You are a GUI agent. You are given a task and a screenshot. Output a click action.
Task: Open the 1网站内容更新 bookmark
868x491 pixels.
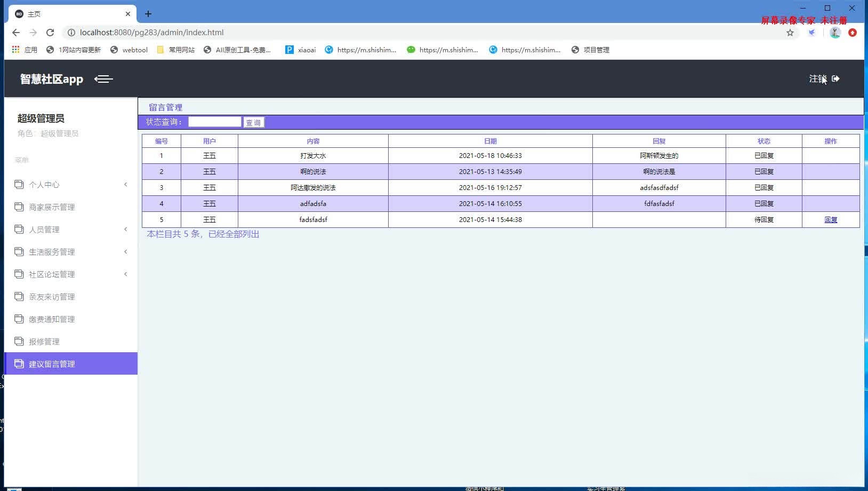click(x=74, y=50)
